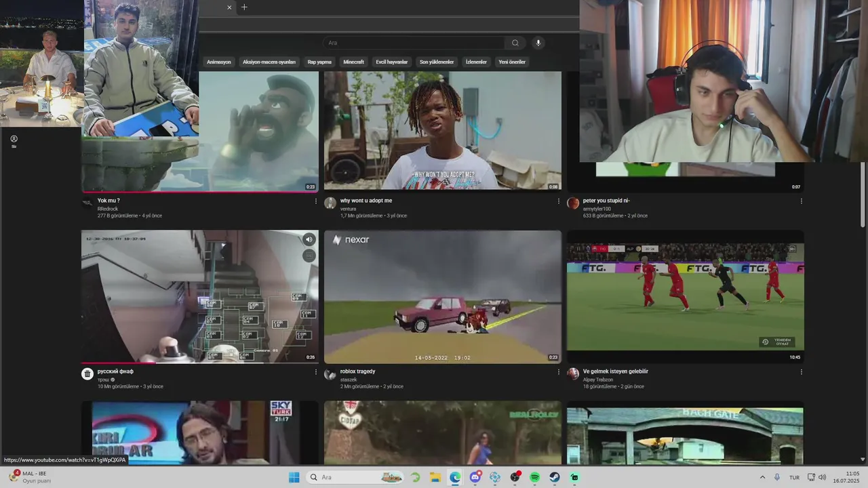Play the 'why wont u adopt me' thumbnail

pos(443,130)
